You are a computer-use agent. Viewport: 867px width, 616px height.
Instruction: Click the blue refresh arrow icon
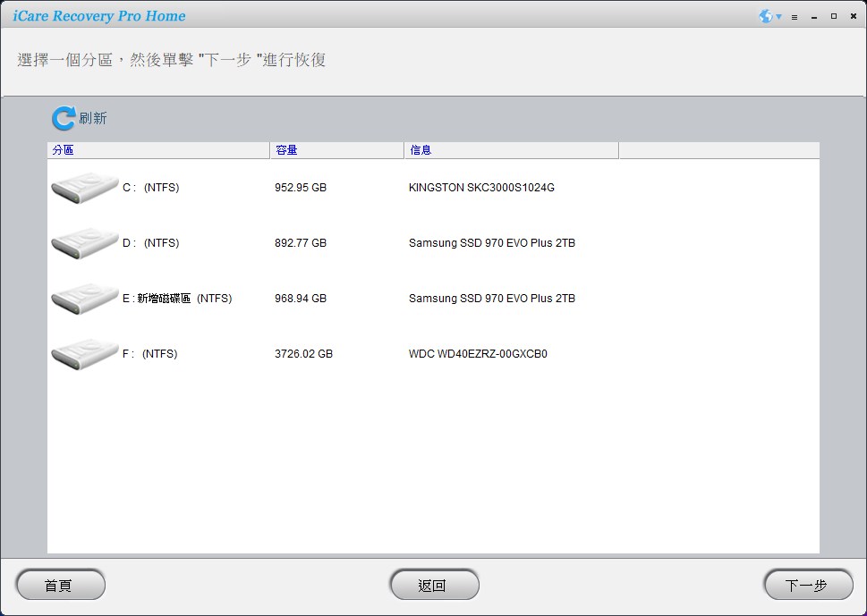point(63,118)
